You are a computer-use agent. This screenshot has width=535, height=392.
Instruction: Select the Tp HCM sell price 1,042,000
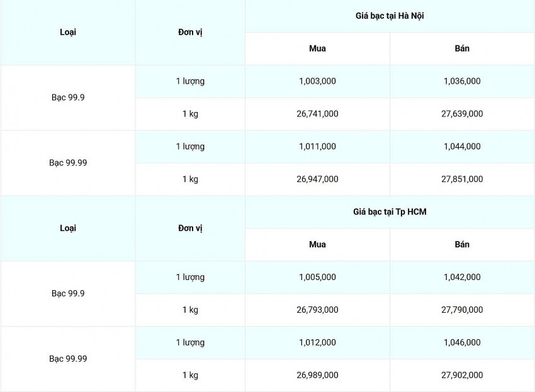click(462, 277)
